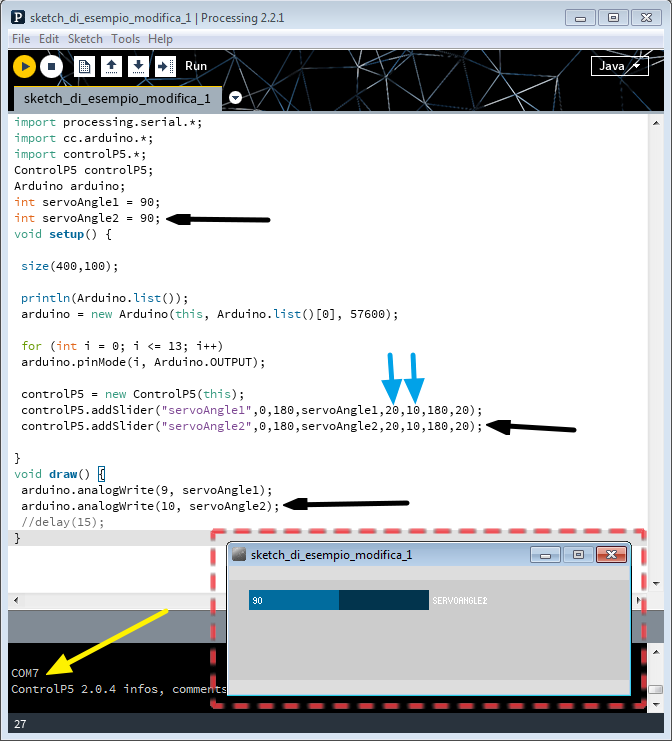Open the tab options arrow next to sketch tab

pyautogui.click(x=235, y=98)
